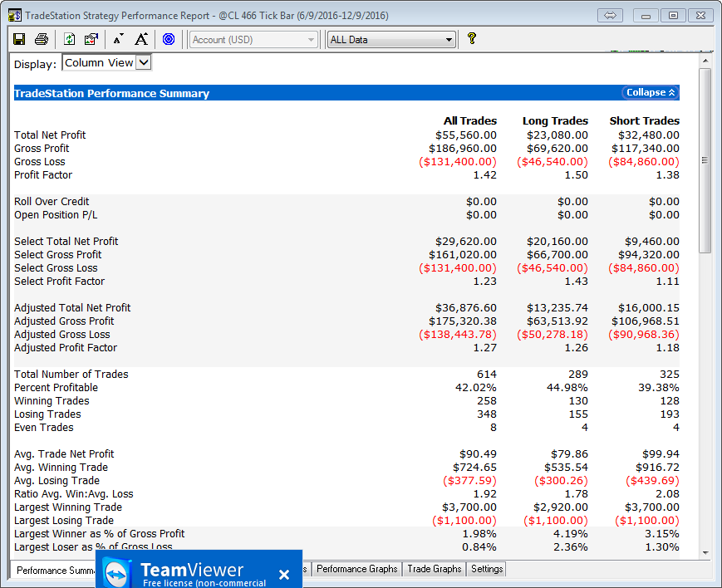Open the Account (USD) dropdown

[x=253, y=39]
